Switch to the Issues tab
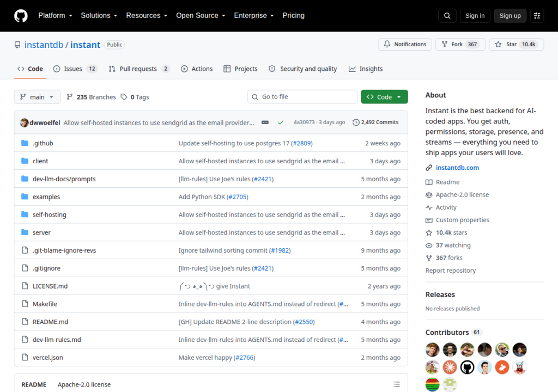This screenshot has height=392, width=558. [x=75, y=69]
